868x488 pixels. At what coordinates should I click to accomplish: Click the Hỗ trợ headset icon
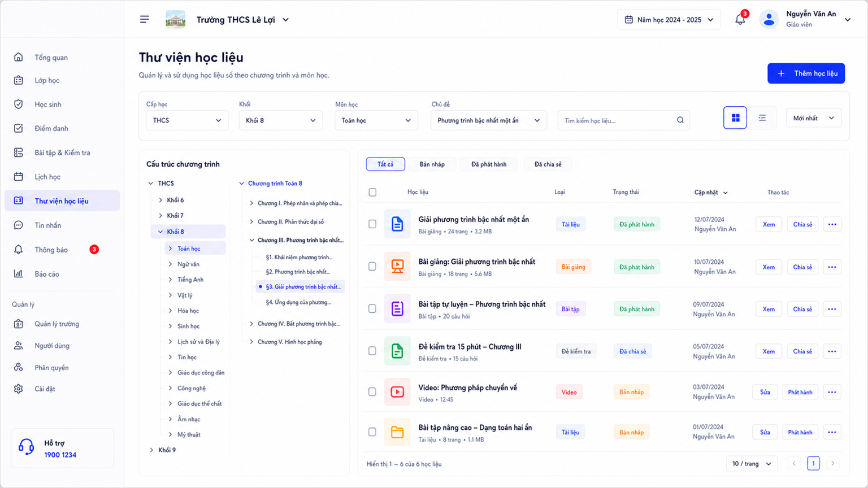27,447
